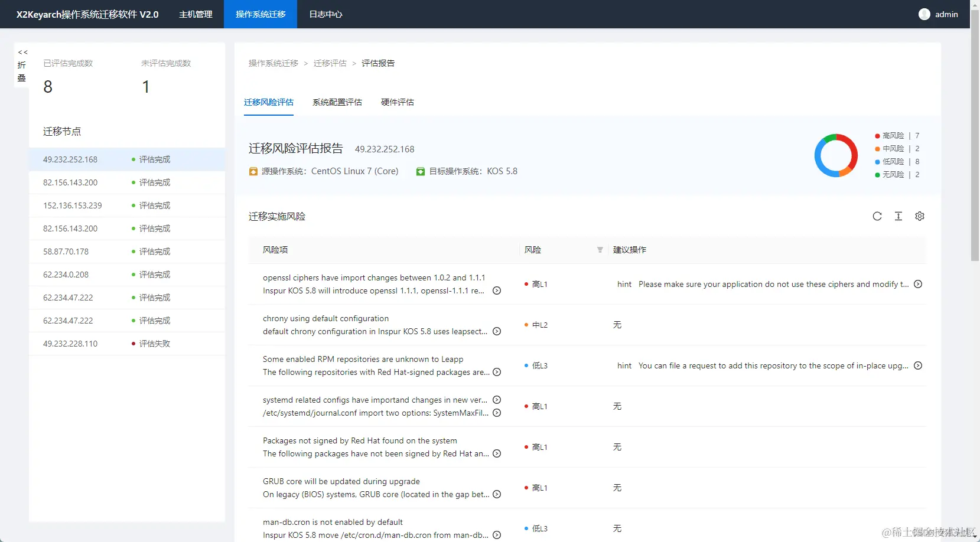Select node 152.136.153.239
This screenshot has width=980, height=542.
(127, 205)
